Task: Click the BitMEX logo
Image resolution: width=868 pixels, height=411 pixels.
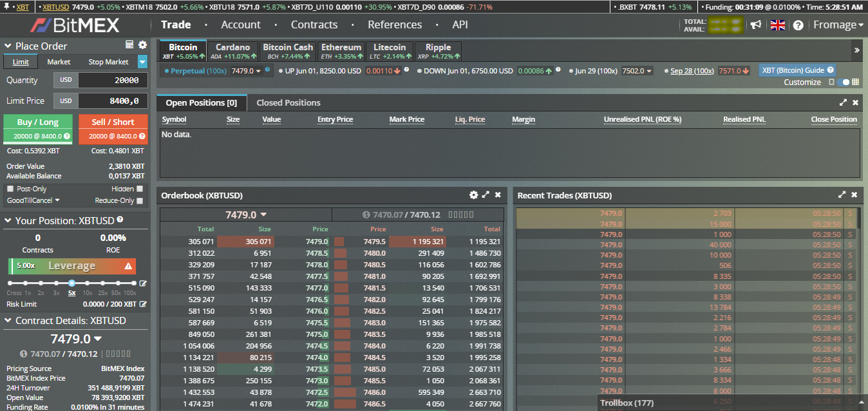Action: [x=74, y=25]
